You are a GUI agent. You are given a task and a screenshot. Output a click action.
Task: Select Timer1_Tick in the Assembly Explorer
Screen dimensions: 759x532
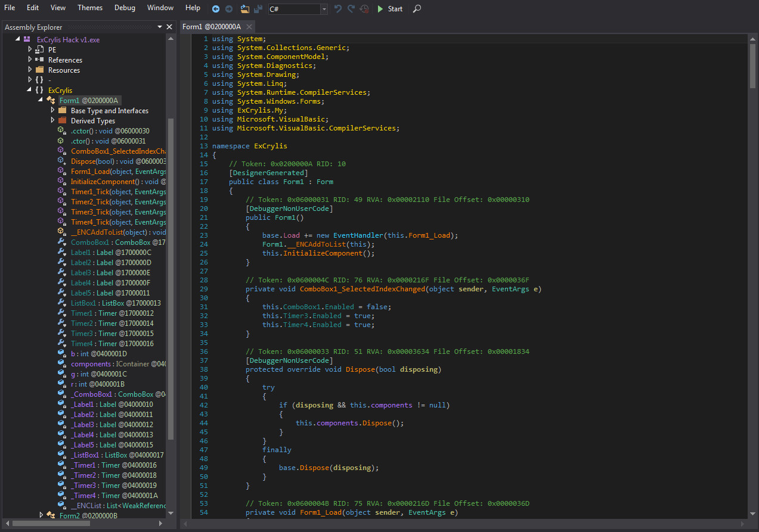[118, 191]
